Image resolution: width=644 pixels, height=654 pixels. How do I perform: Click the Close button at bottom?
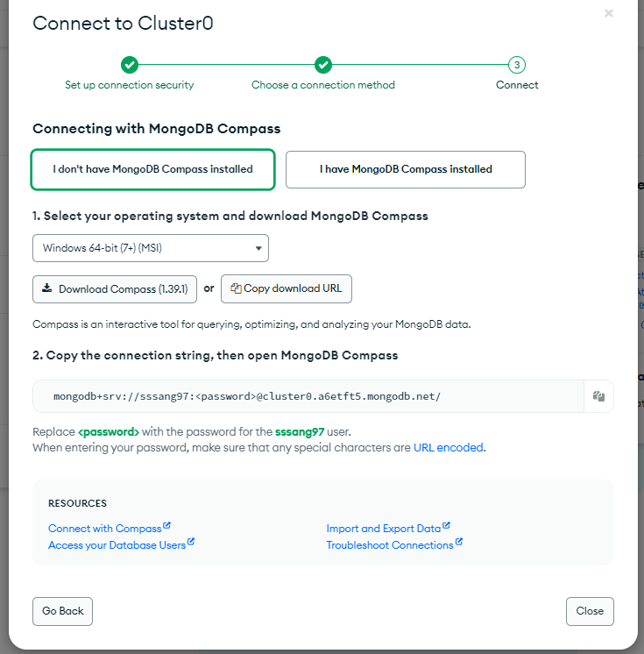click(x=590, y=611)
